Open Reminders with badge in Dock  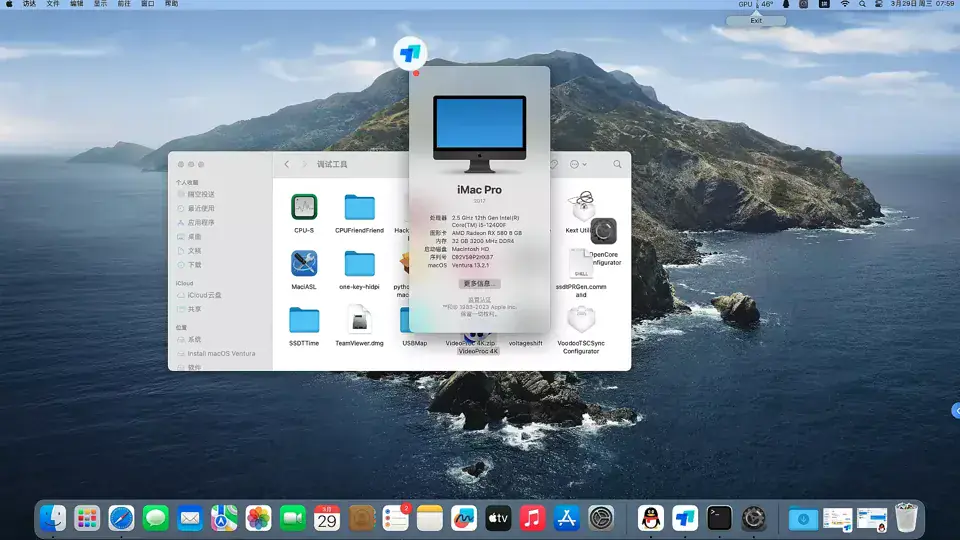[x=396, y=519]
